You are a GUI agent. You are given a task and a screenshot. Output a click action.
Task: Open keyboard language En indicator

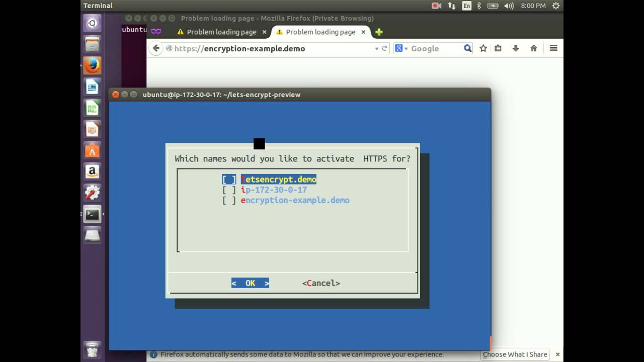click(x=466, y=6)
